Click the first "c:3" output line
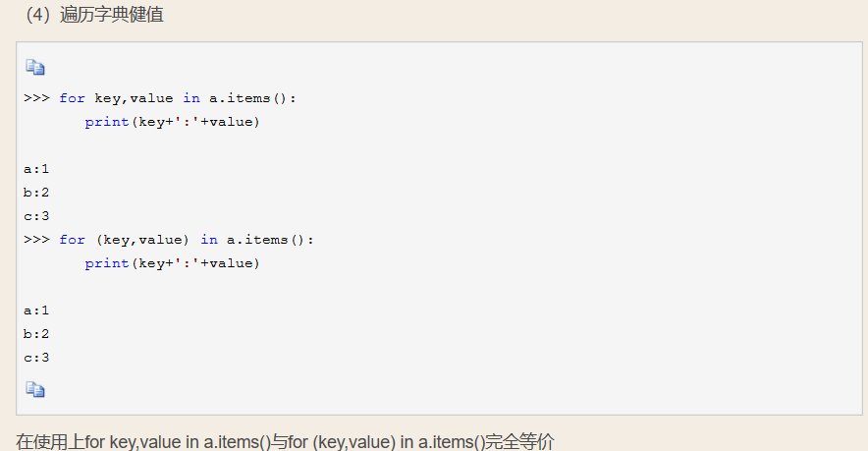 tap(36, 216)
